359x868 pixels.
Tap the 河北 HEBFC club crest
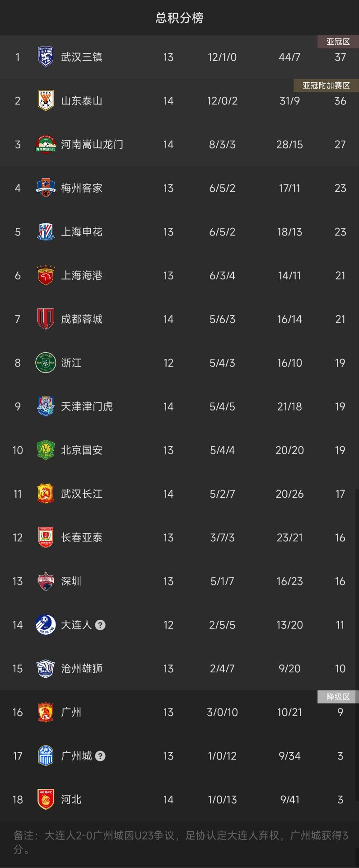tap(46, 799)
